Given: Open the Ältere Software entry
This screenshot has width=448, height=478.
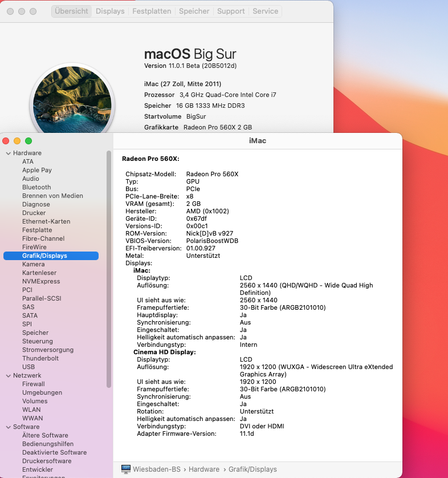Looking at the screenshot, I should pos(45,435).
